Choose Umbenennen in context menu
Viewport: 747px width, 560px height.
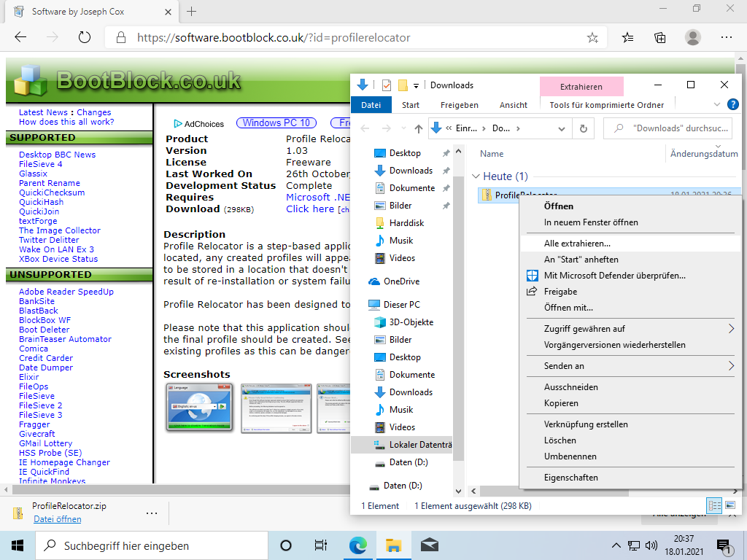pyautogui.click(x=630, y=456)
